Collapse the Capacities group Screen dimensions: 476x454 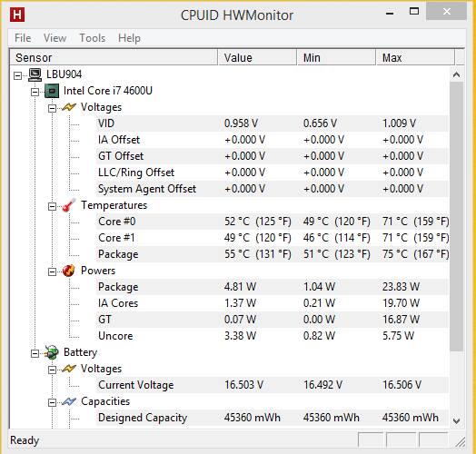pos(52,403)
